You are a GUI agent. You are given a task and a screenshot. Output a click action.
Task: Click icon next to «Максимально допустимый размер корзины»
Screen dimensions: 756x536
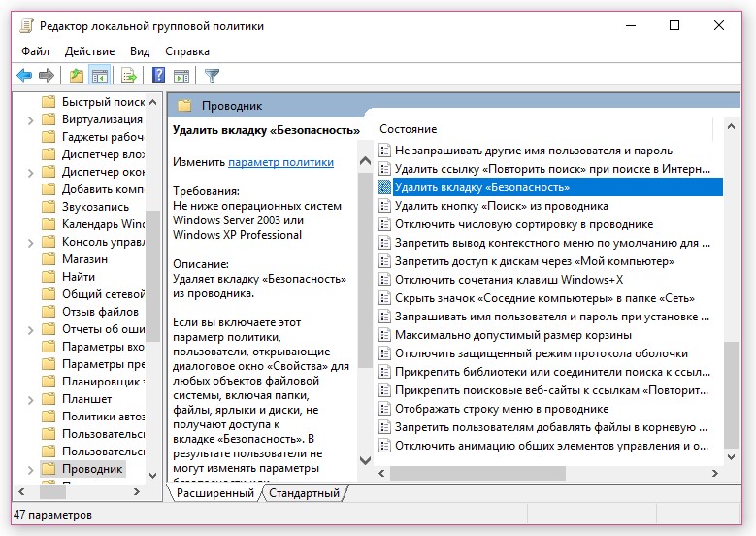pos(384,335)
